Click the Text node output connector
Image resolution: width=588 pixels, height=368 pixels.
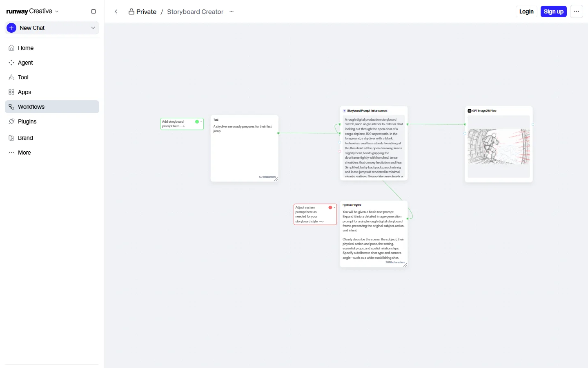278,133
